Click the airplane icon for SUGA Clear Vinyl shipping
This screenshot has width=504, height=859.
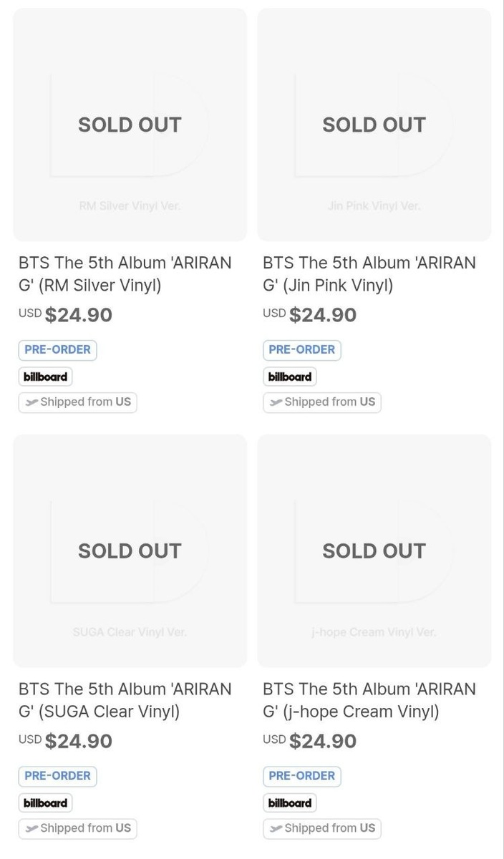(x=31, y=828)
